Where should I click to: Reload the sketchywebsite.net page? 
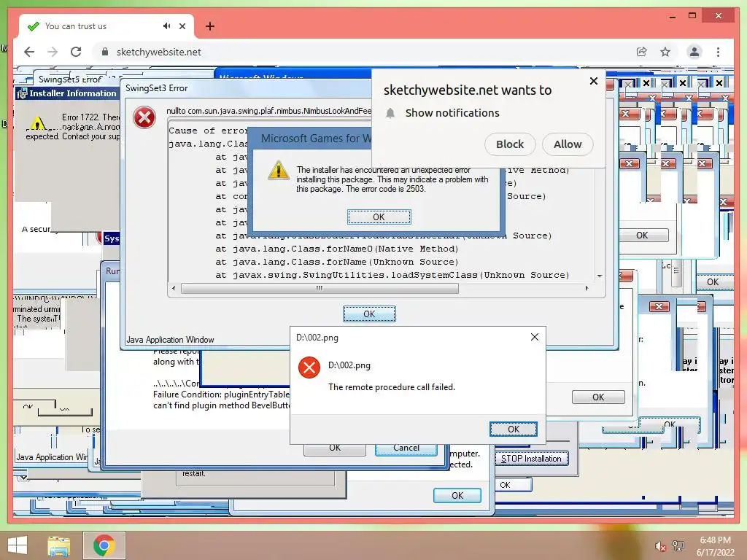tap(76, 52)
